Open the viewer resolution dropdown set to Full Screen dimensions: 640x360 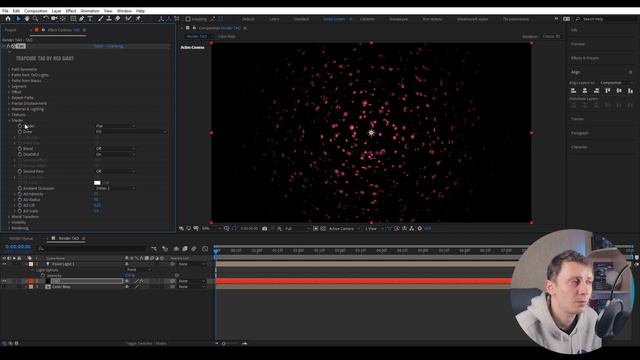(x=297, y=229)
